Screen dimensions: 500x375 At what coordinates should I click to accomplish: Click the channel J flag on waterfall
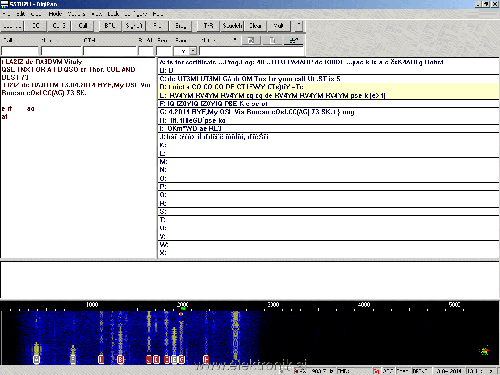pyautogui.click(x=149, y=359)
